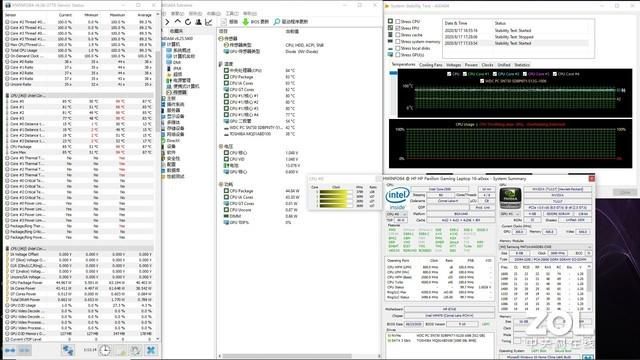The image size is (640, 360).
Task: Click the HWiNFO network computers icon
Action: (x=68, y=350)
